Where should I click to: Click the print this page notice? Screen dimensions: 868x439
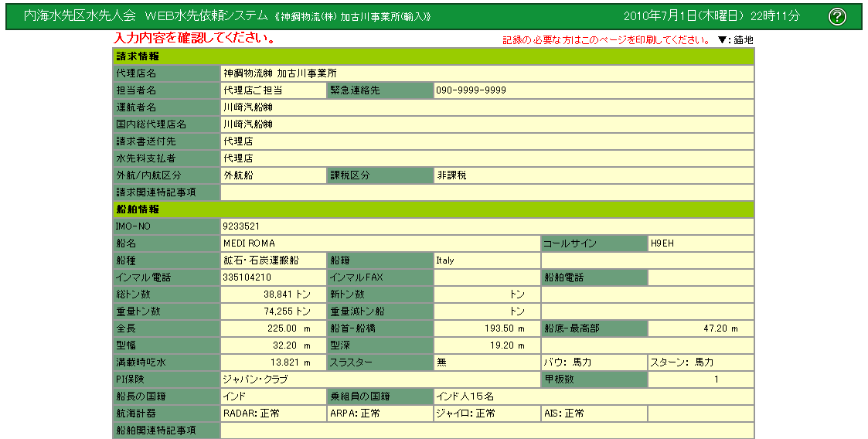606,40
